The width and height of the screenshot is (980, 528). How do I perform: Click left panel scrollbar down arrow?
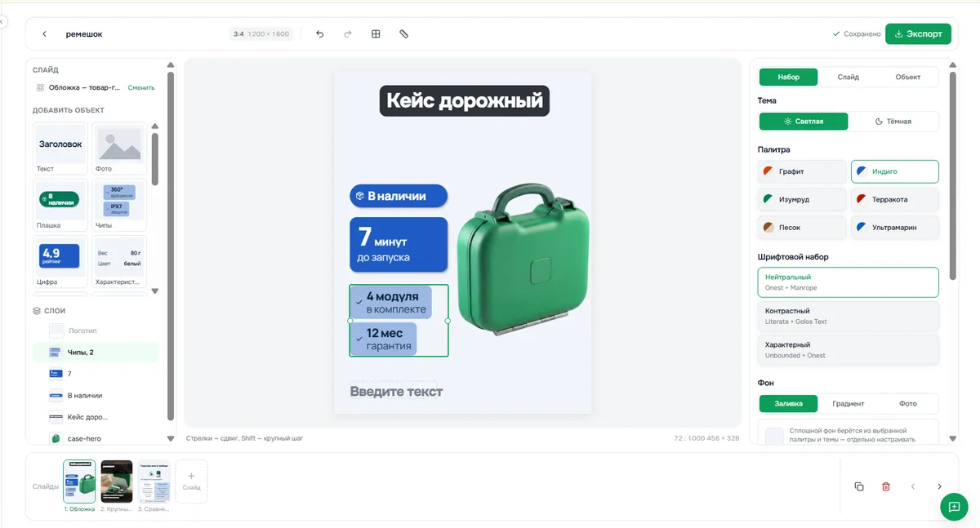click(x=171, y=438)
